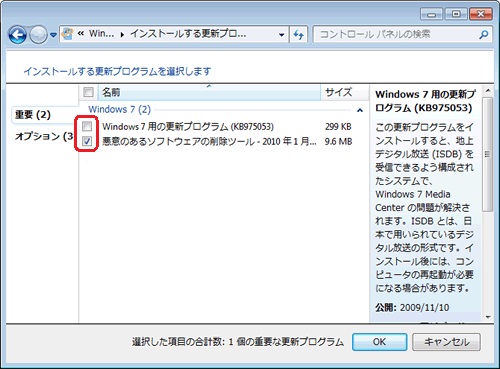Click the details pane scroll down arrow
Image resolution: width=500 pixels, height=369 pixels.
[x=488, y=317]
